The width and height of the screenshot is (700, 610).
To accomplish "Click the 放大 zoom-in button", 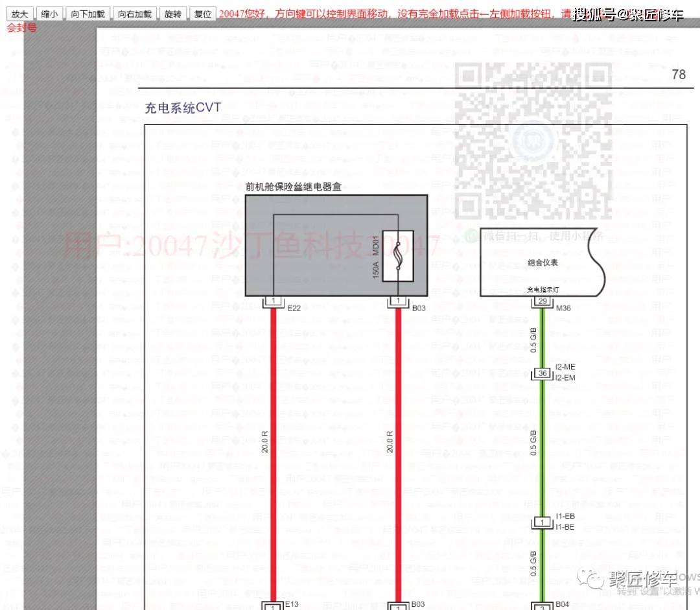I will coord(19,13).
